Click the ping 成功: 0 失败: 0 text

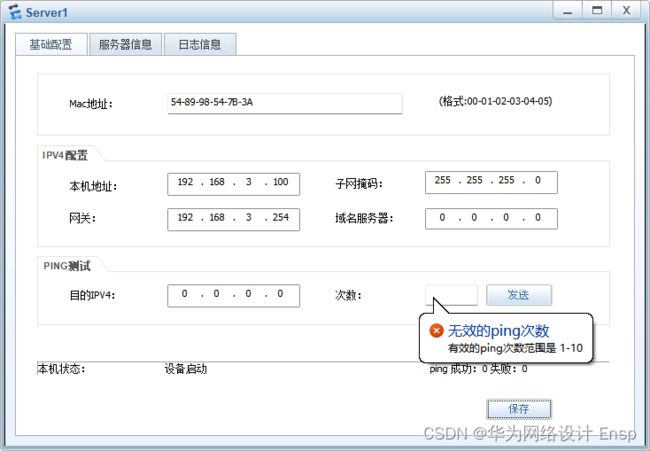pyautogui.click(x=478, y=369)
